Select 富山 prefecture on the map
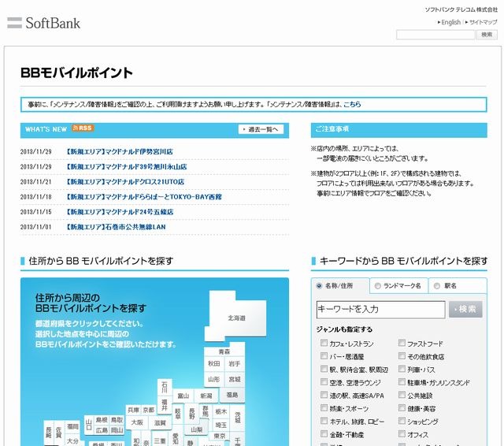 pos(183,396)
